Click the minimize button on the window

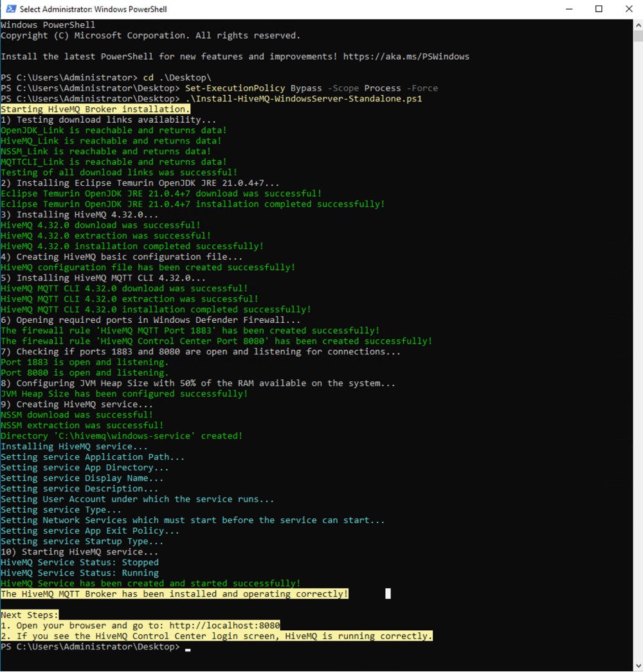click(x=568, y=9)
